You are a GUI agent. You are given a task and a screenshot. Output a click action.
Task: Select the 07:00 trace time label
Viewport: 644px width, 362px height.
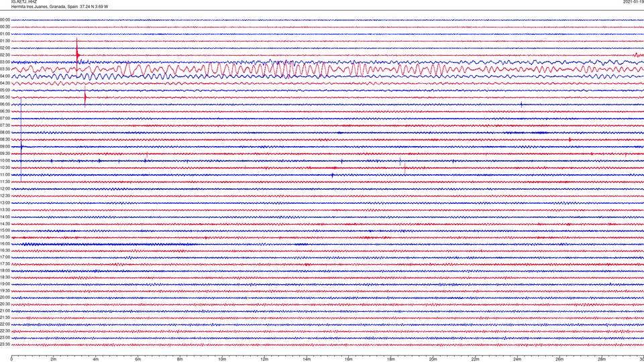(x=5, y=118)
